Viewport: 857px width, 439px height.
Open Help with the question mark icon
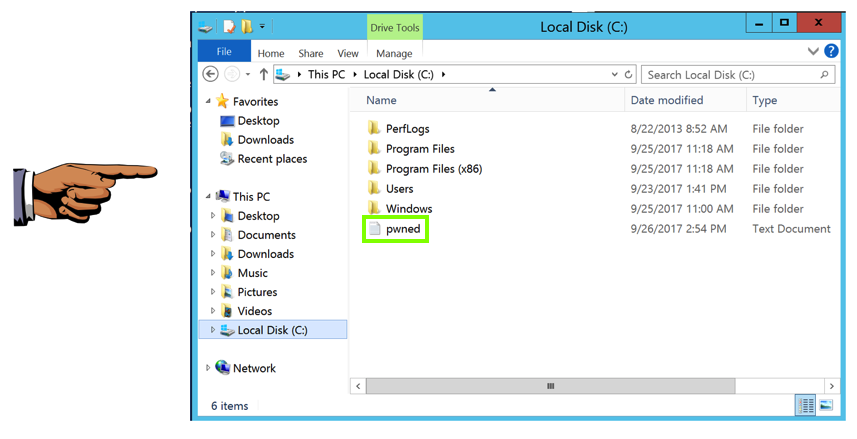pyautogui.click(x=831, y=51)
